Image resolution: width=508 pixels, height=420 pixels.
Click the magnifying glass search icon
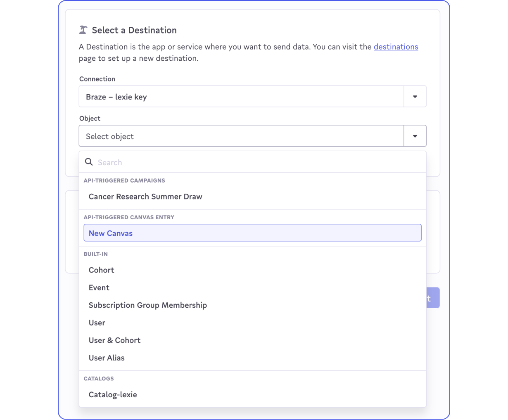point(89,162)
